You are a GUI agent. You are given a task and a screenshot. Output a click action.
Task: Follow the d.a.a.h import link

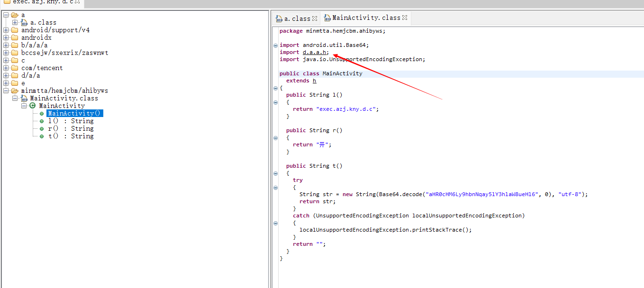(314, 52)
